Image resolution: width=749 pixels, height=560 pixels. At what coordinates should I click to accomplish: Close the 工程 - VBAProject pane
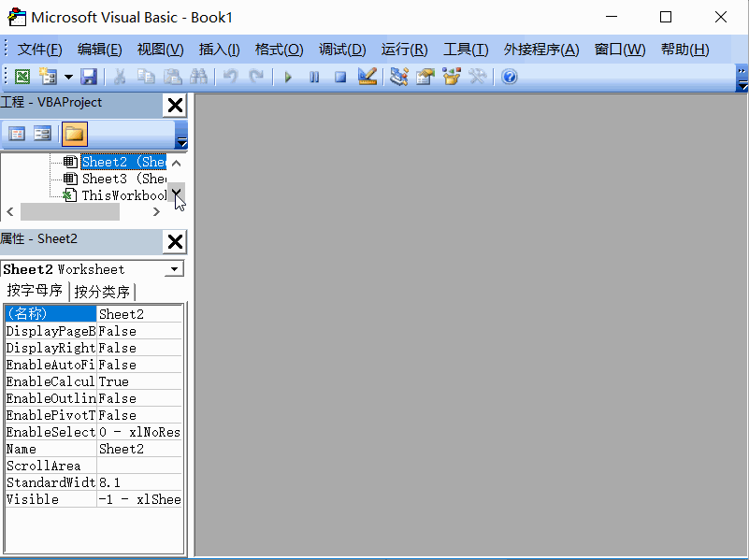[175, 105]
